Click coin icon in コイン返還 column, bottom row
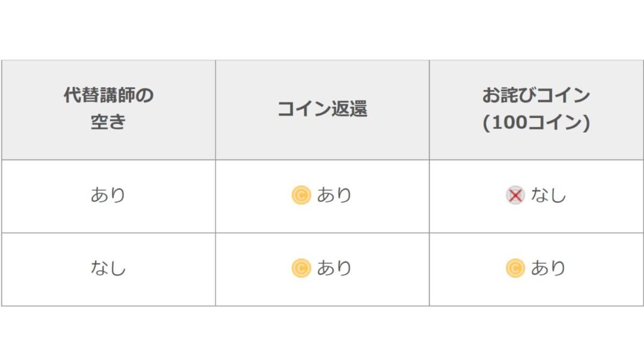The width and height of the screenshot is (644, 362). pos(301,268)
